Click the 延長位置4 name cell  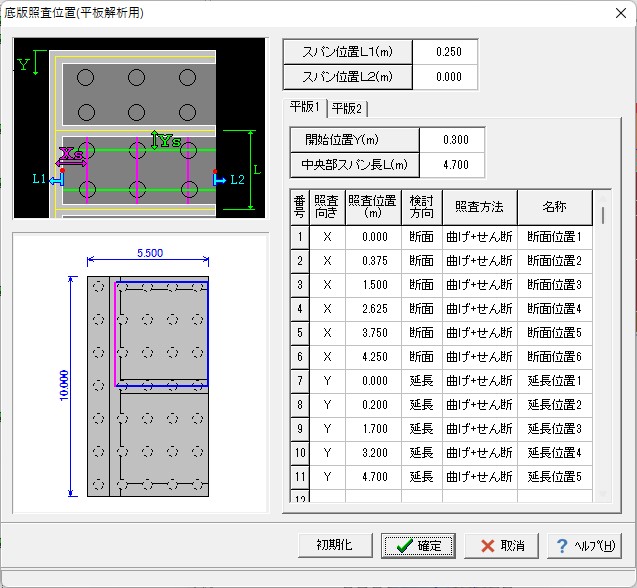555,453
